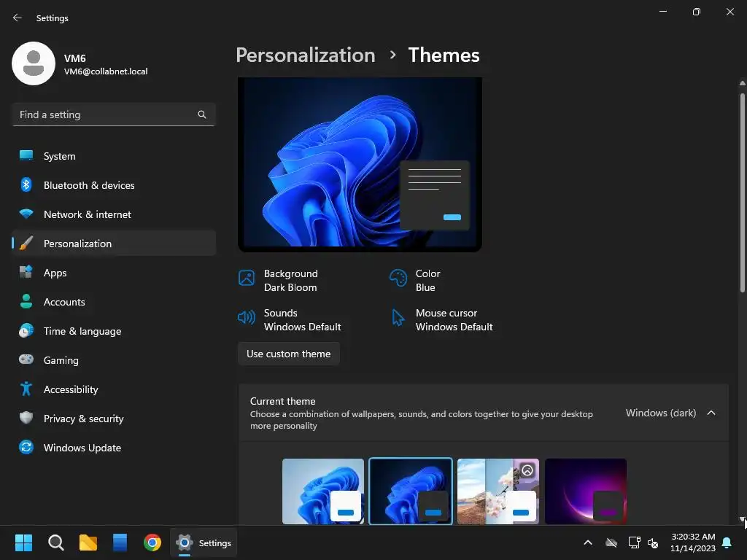Open Sounds Windows Default setting
The height and width of the screenshot is (560, 747).
click(x=290, y=320)
